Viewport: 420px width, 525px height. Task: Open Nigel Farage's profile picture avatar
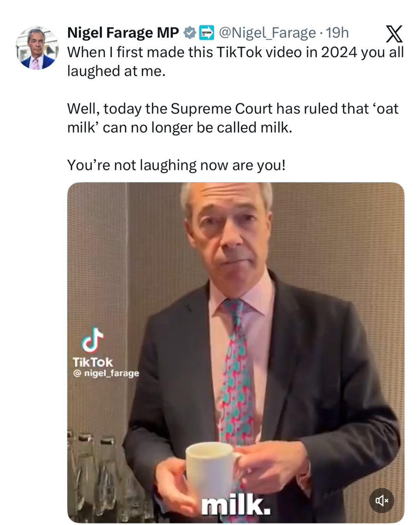point(37,48)
